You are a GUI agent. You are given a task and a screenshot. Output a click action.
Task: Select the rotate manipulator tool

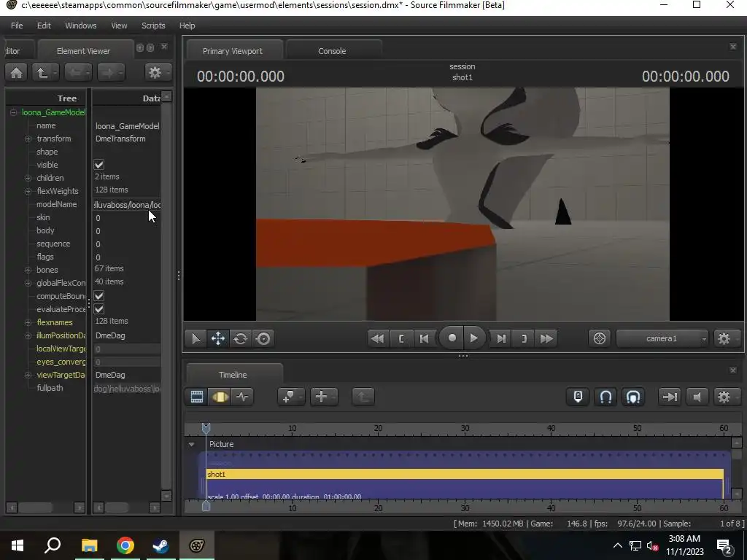click(x=240, y=338)
